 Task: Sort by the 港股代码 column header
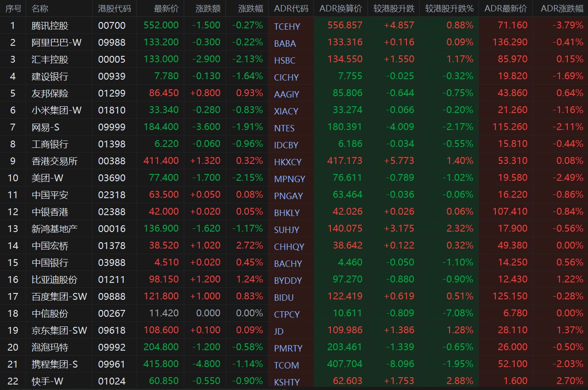click(x=114, y=9)
